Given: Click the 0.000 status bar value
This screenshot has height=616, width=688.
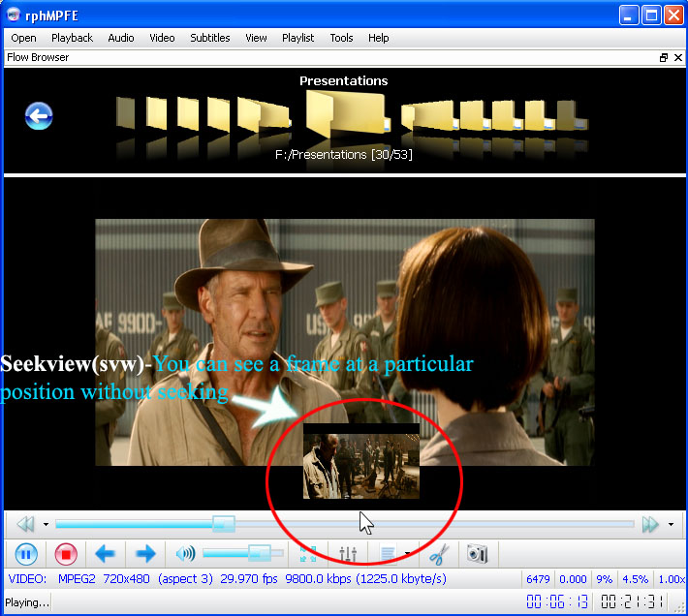Looking at the screenshot, I should 573,579.
